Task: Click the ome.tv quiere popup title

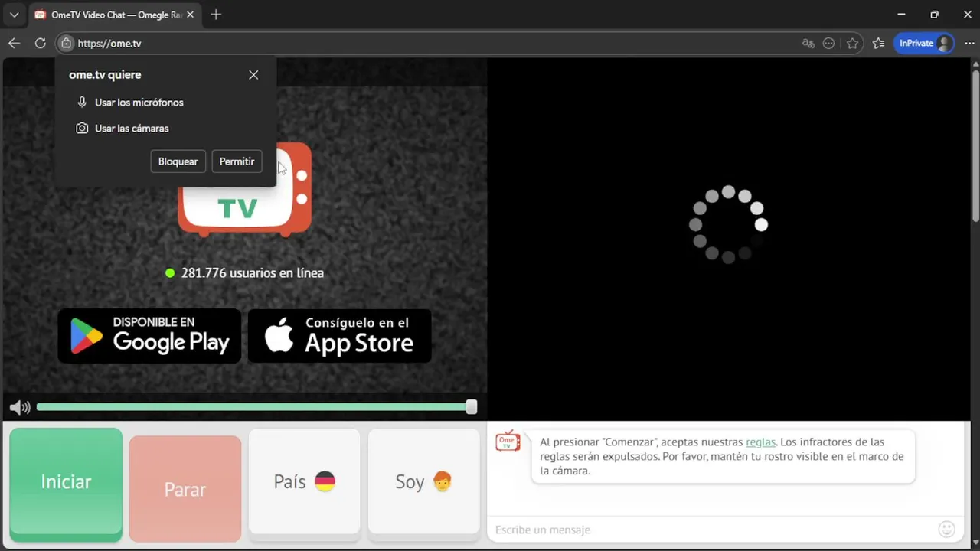Action: (105, 75)
